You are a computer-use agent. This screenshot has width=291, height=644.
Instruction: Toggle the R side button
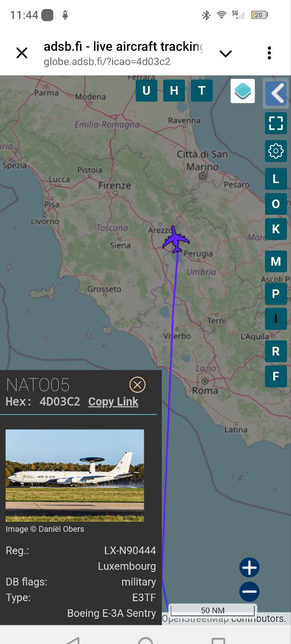pos(276,351)
